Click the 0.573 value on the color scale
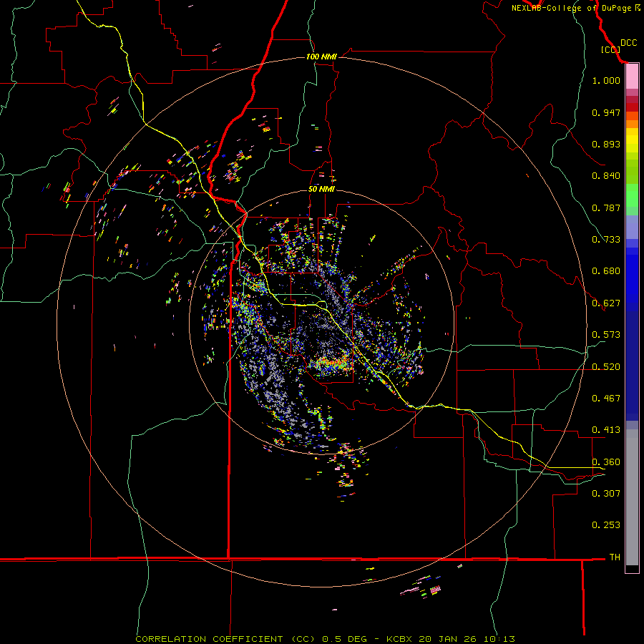This screenshot has height=644, width=644. (606, 335)
